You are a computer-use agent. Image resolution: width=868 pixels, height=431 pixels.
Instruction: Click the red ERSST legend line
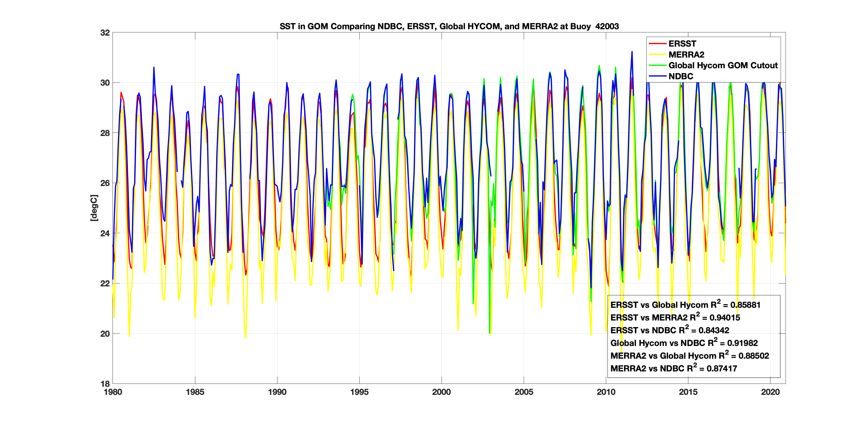tap(657, 44)
